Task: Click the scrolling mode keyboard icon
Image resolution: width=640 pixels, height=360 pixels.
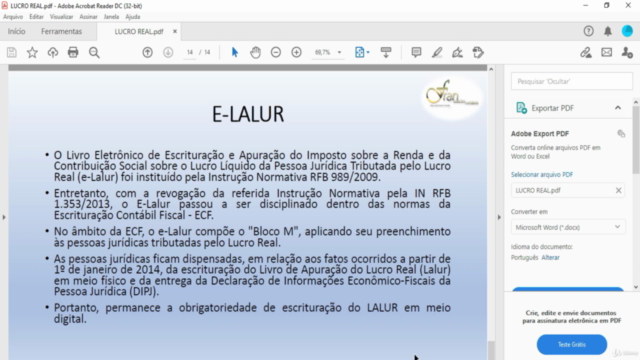Action: (386, 52)
